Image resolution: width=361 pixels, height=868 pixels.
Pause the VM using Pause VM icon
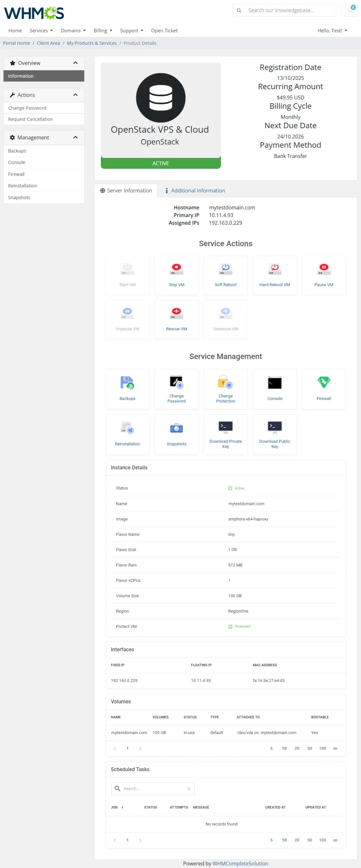323,269
